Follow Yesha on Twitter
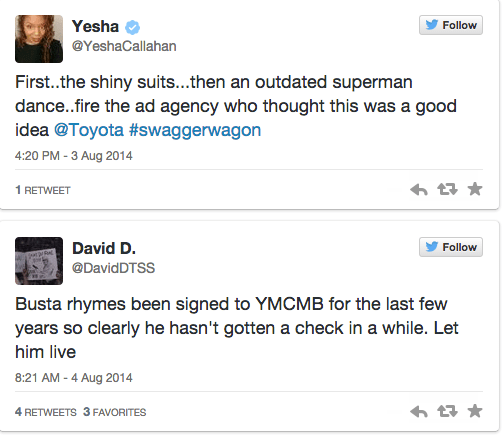504x435 pixels. coord(451,25)
